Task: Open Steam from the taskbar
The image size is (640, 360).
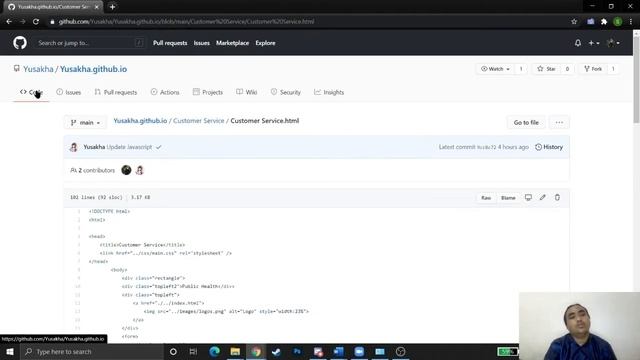Action: coord(276,351)
